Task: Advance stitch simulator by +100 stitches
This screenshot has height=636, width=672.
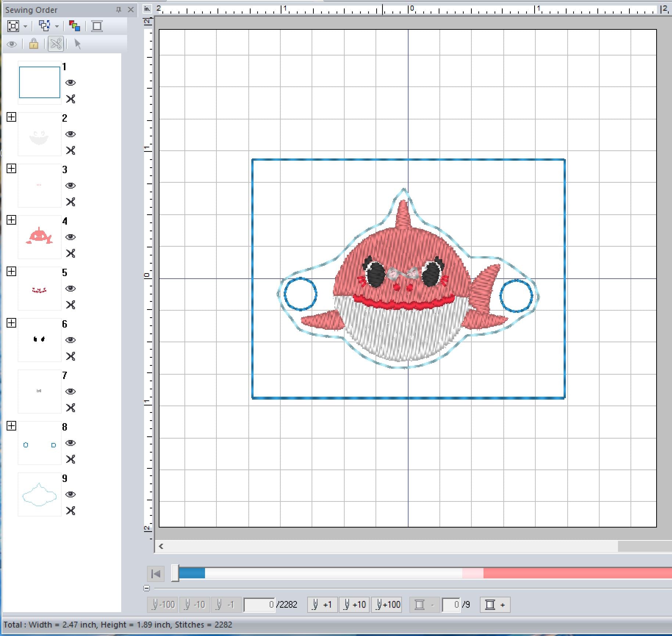Action: tap(387, 604)
